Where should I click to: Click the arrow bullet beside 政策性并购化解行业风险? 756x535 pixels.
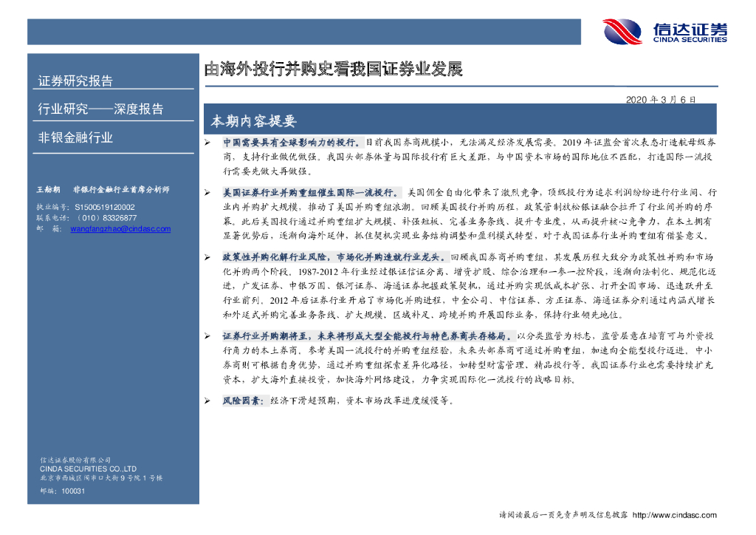[x=207, y=258]
